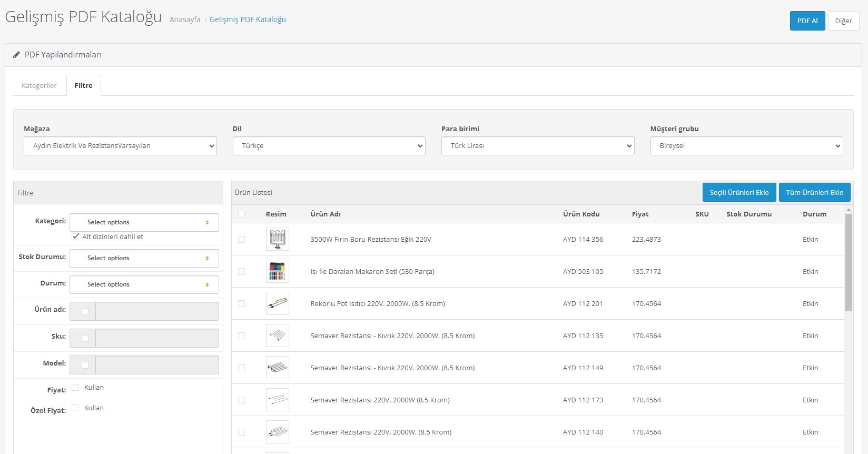
Task: Tick checkbox for product AYD 112 140
Action: 242,432
